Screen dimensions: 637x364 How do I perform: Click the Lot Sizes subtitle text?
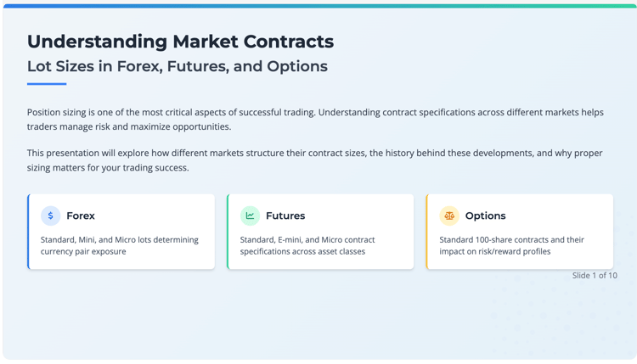coord(178,66)
